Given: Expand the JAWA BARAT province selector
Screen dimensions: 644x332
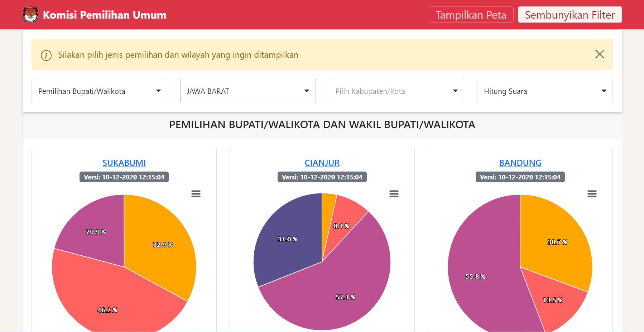Looking at the screenshot, I should (x=248, y=91).
